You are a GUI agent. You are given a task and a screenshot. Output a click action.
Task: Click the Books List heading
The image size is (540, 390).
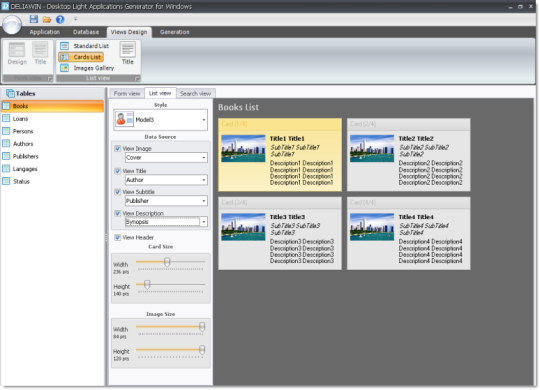[x=238, y=107]
